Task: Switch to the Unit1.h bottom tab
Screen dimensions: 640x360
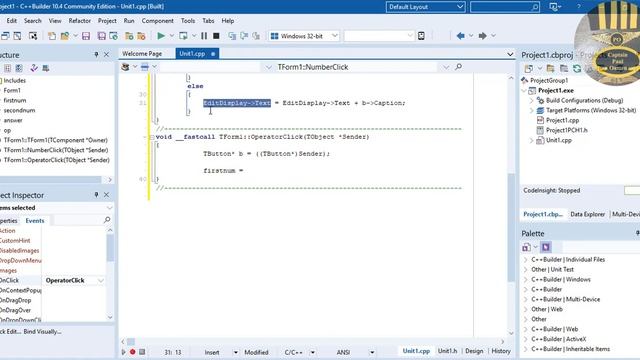Action: click(447, 351)
